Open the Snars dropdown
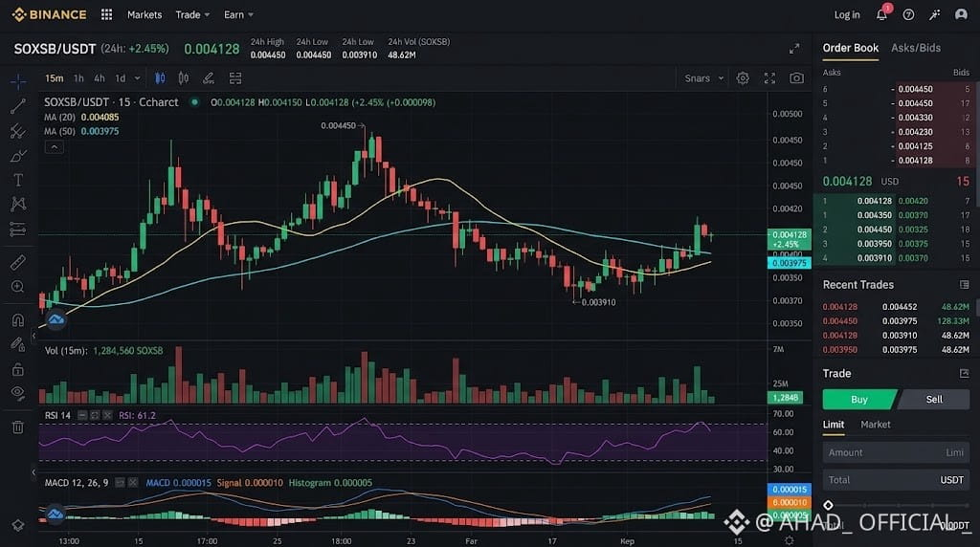The image size is (980, 547). pos(703,78)
